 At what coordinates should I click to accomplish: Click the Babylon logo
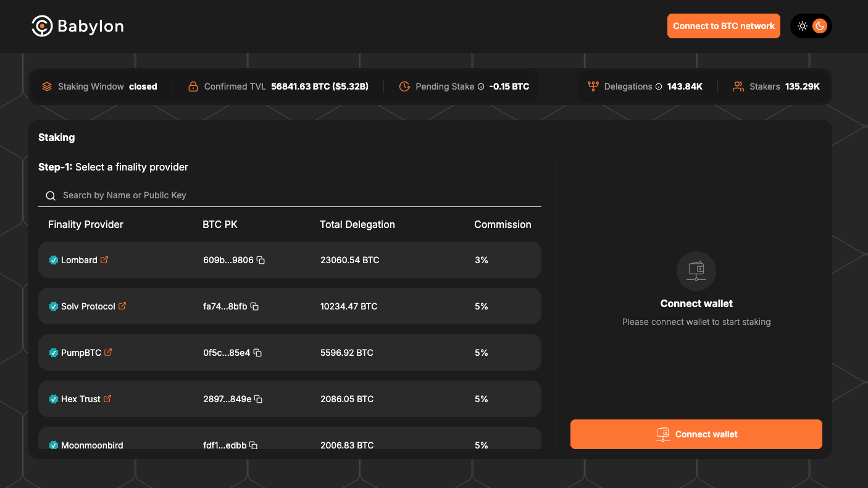click(x=77, y=26)
